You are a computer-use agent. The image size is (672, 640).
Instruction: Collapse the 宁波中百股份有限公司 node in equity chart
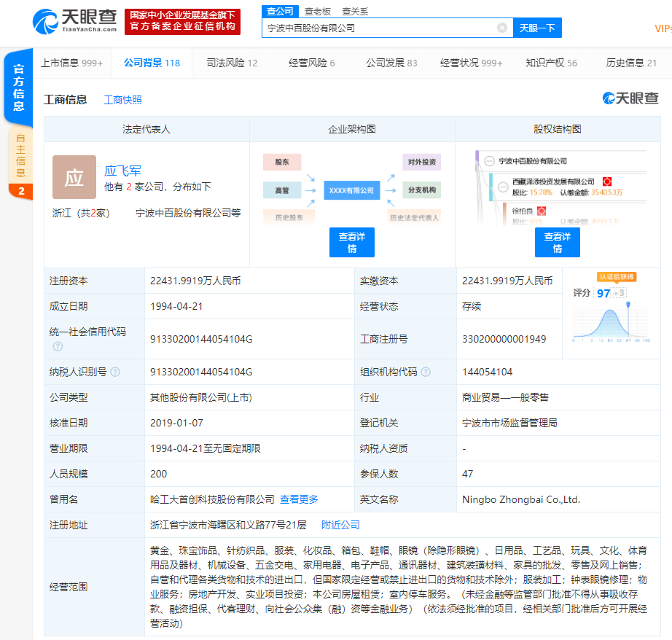point(489,161)
